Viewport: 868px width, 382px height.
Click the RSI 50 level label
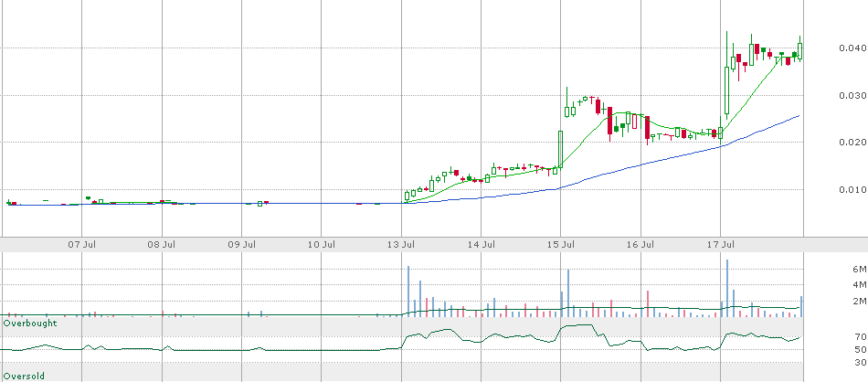pyautogui.click(x=861, y=349)
